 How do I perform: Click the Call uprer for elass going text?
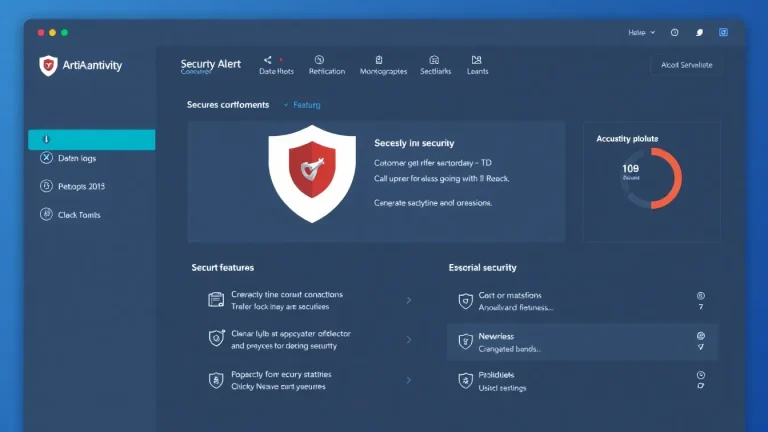(x=441, y=179)
